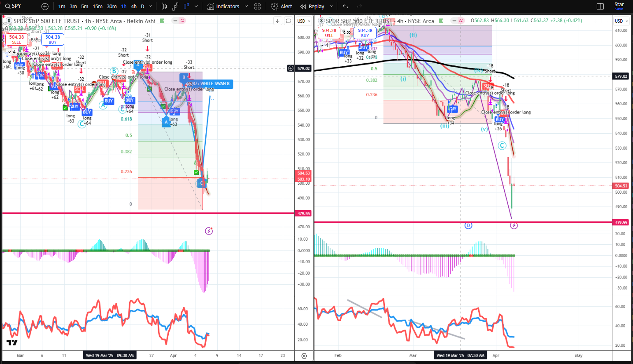
Task: Click the +2.38 (+0.42%) change value
Action: coord(566,21)
